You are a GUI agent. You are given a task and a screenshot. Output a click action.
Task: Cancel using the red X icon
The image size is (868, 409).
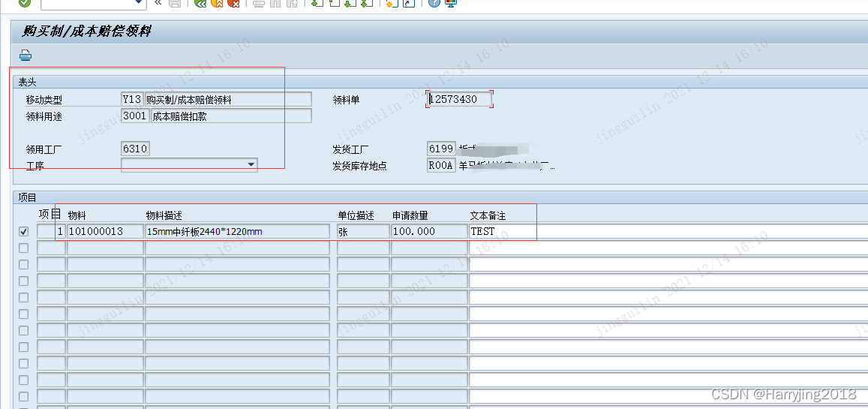pyautogui.click(x=233, y=3)
